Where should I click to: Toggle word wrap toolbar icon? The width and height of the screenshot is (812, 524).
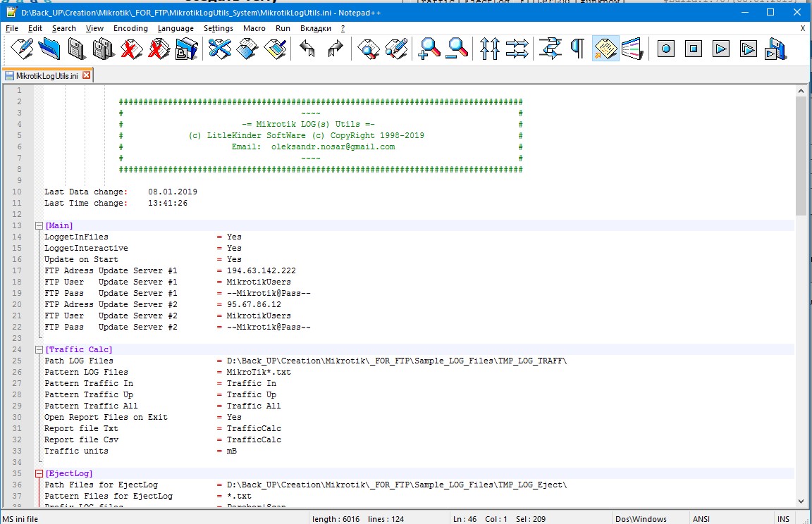[x=550, y=49]
